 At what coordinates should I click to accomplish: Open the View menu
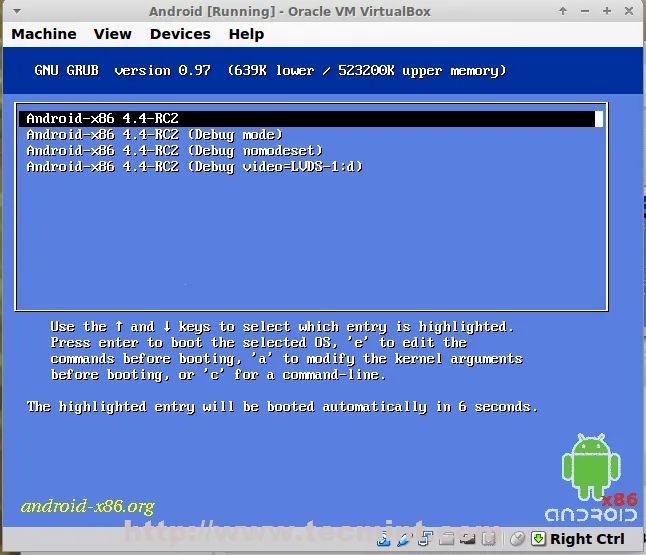(112, 34)
